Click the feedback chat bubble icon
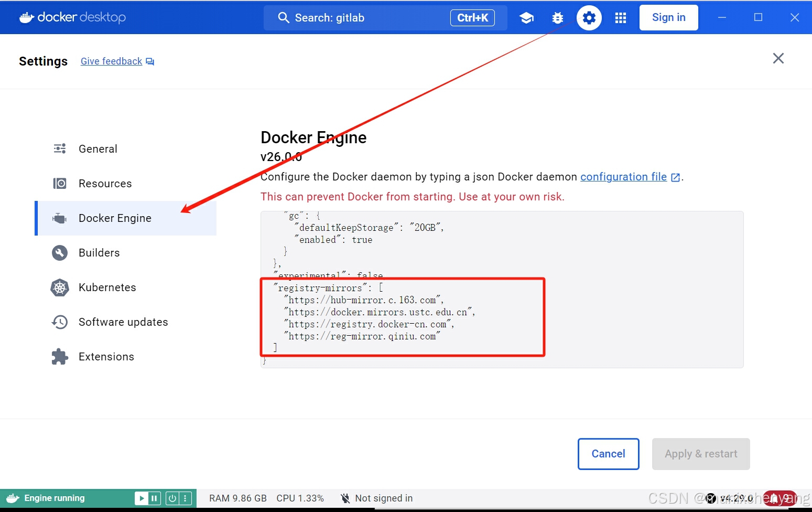Screen dimensions: 812x512 click(150, 61)
